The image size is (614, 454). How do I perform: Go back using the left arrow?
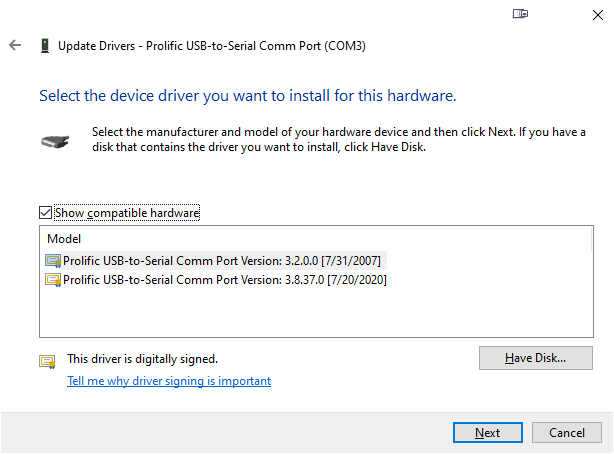[x=15, y=45]
